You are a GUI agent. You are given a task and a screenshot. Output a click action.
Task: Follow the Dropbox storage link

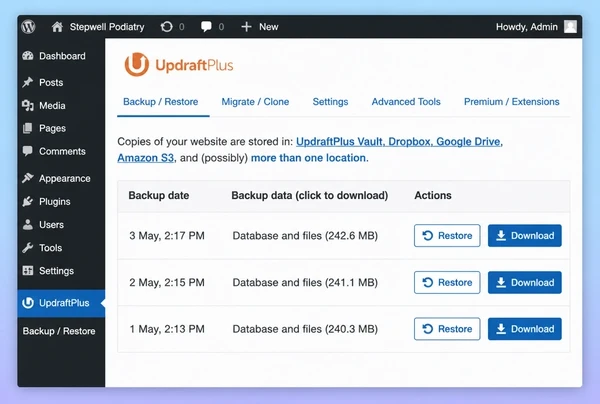click(x=409, y=142)
